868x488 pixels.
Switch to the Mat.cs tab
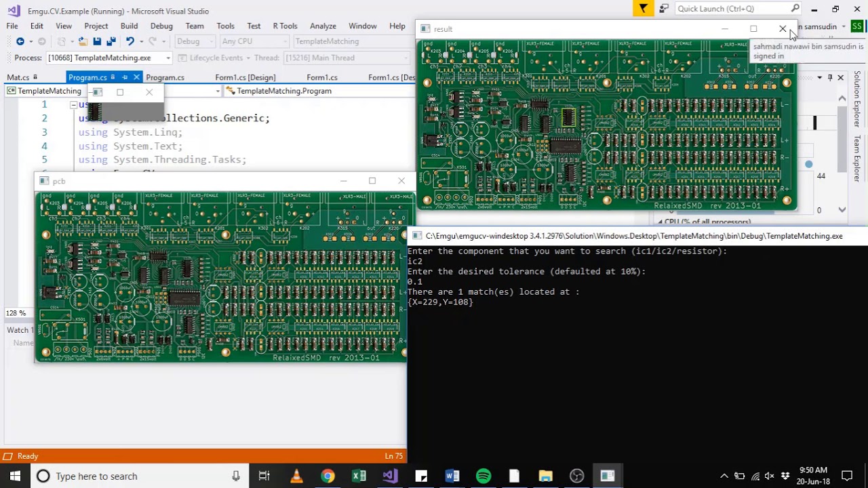(x=18, y=77)
